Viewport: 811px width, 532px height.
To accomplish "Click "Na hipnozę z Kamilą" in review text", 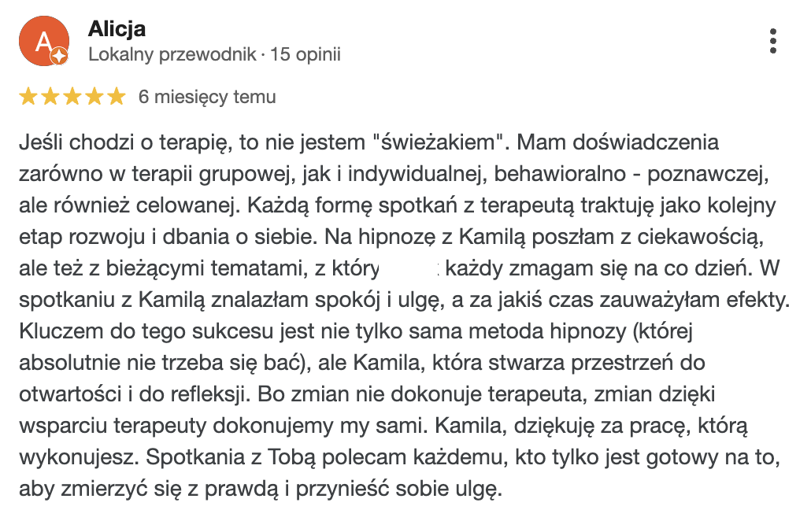I will 424,238.
